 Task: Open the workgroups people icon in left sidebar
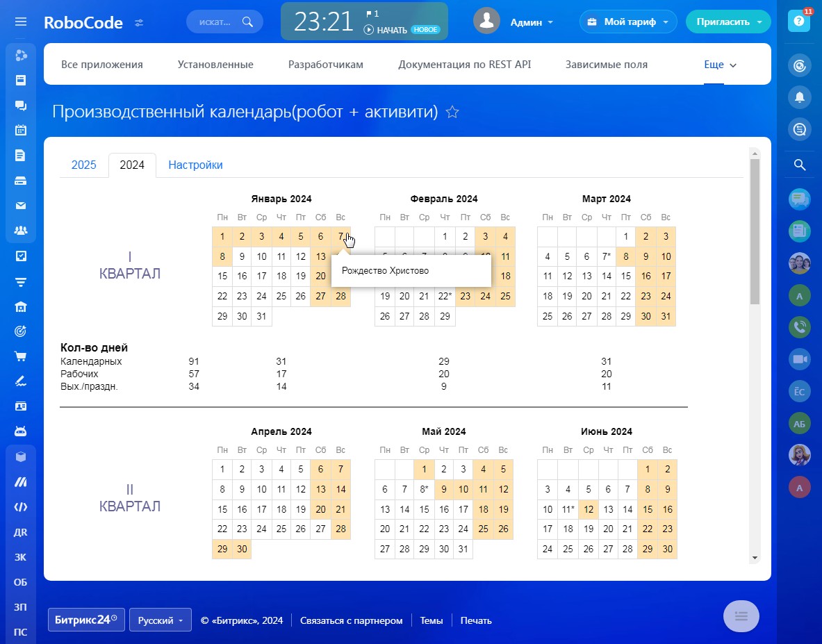coord(20,231)
